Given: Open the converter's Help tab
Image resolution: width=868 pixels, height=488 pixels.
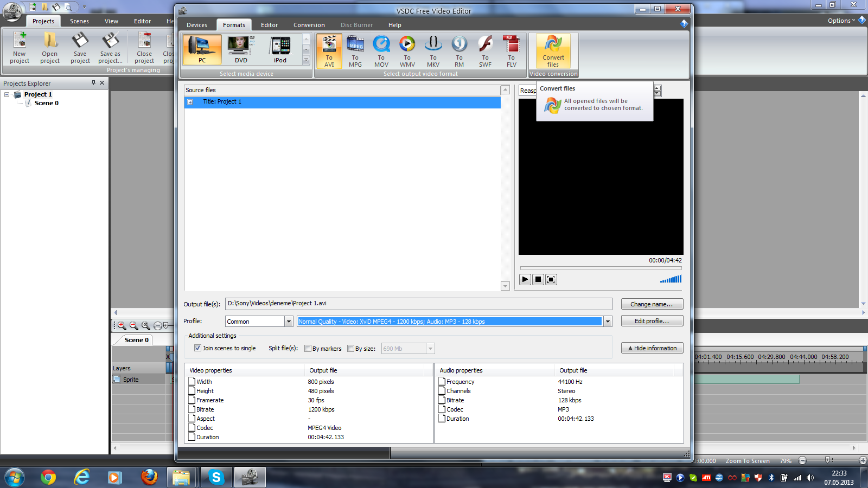Looking at the screenshot, I should click(x=395, y=25).
